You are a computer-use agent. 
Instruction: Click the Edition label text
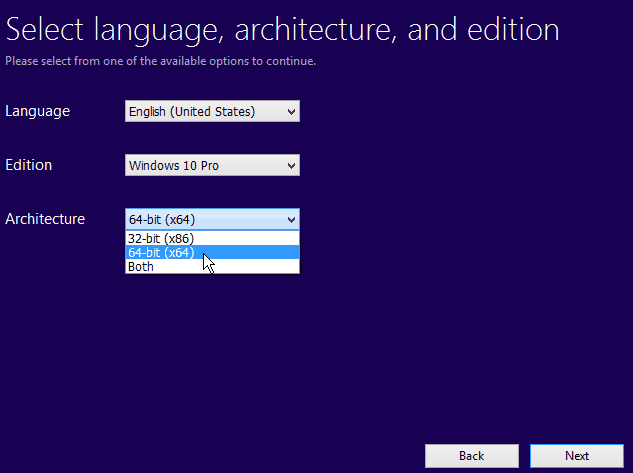pos(29,165)
